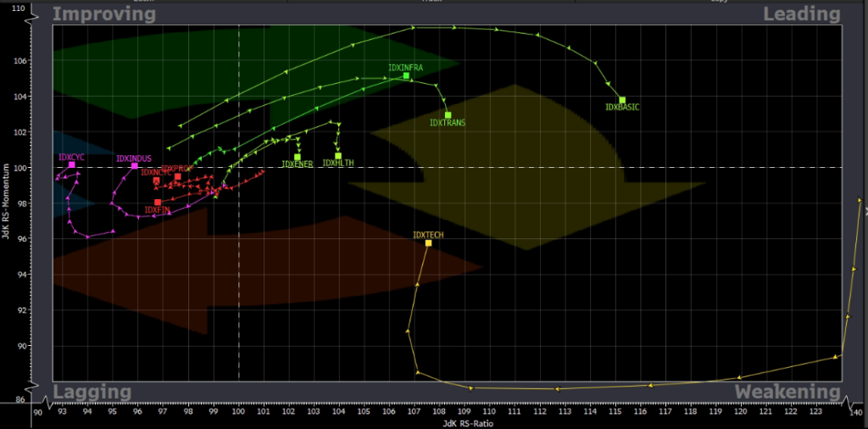Click the Lagging quadrant title

pos(92,393)
